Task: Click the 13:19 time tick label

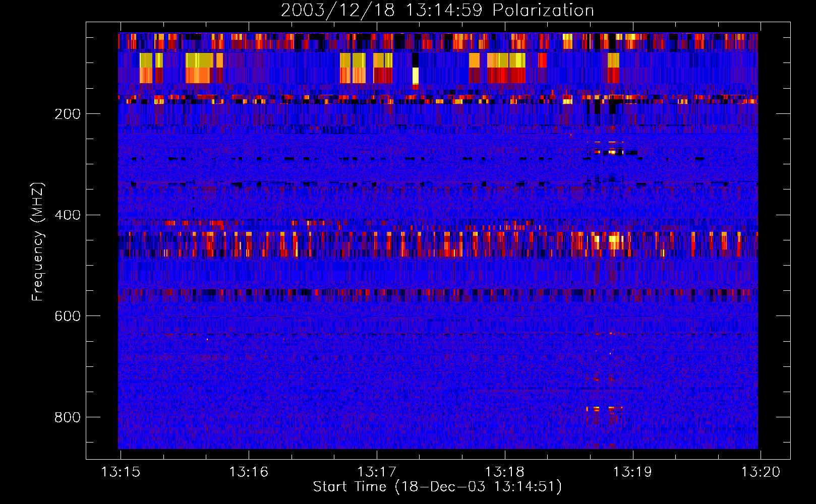Action: 632,472
